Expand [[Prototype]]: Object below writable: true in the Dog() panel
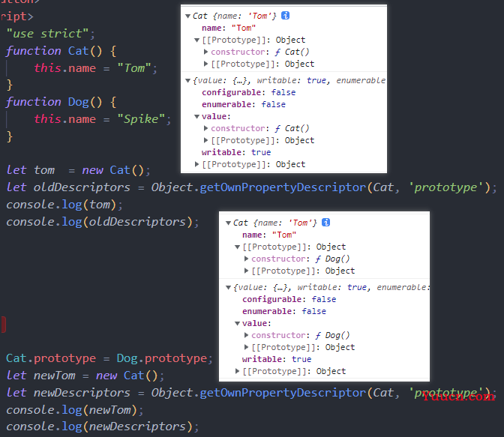The height and width of the screenshot is (437, 504). (x=238, y=371)
